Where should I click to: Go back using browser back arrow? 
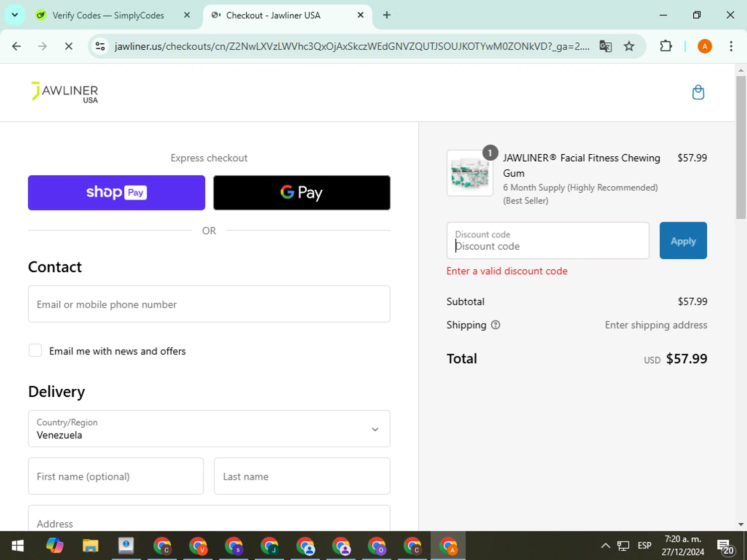[x=16, y=46]
